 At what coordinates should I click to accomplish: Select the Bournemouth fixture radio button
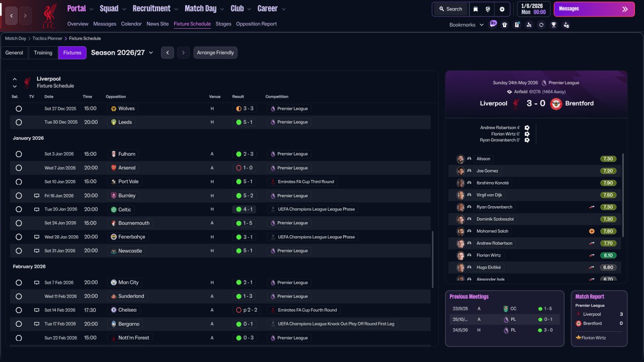19,223
